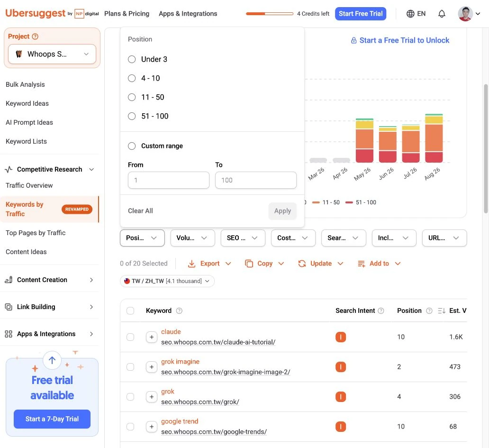Click the Aug 26 chart bar
This screenshot has width=489, height=448.
[x=434, y=138]
